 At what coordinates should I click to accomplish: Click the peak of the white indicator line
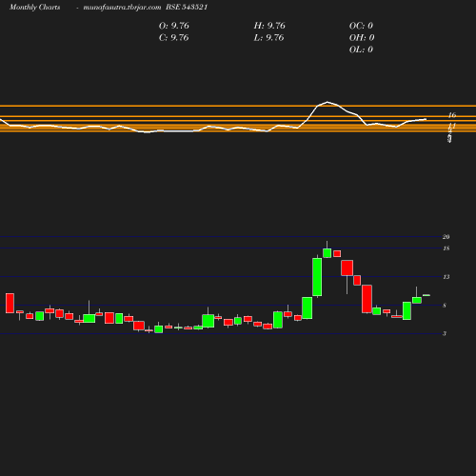tap(327, 102)
